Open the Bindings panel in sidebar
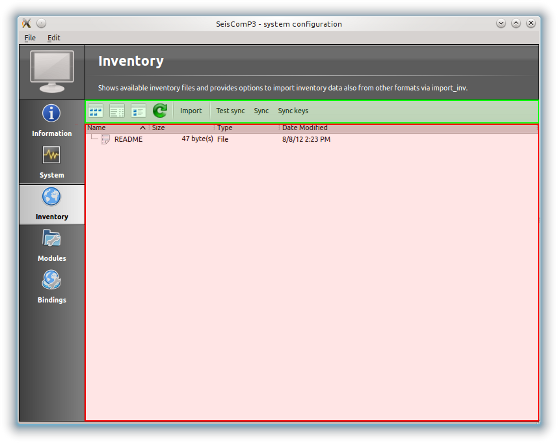Viewport: 558px width, 443px height. pos(52,287)
